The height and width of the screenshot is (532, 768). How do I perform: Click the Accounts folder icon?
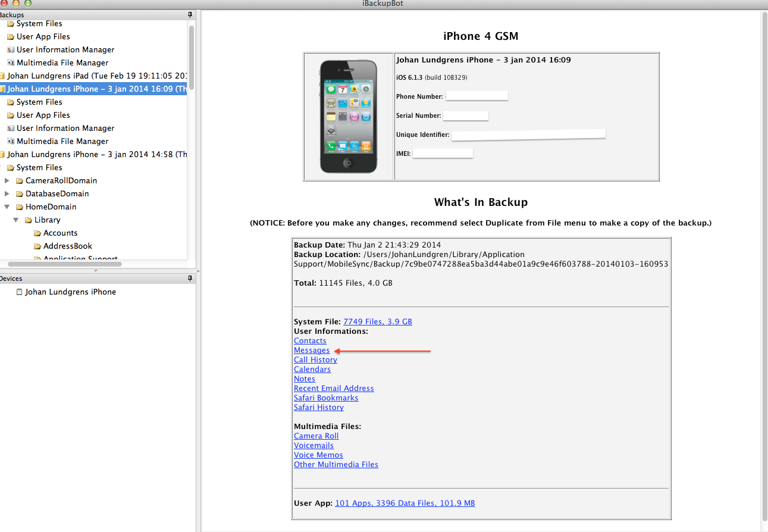37,233
